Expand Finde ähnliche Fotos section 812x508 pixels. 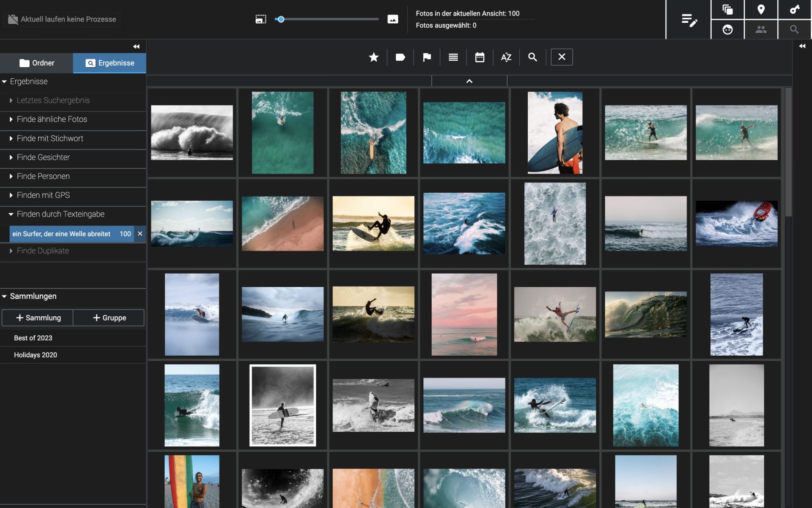coord(52,119)
